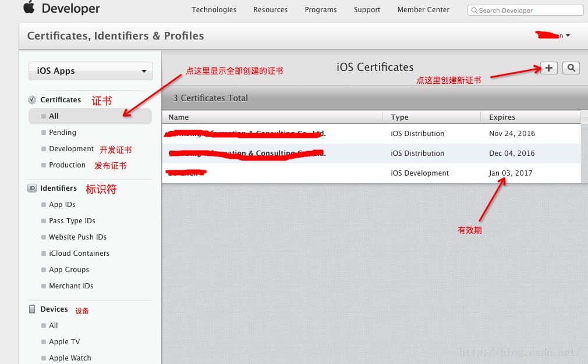588x364 pixels.
Task: Click the Certificates section seal icon
Action: (32, 99)
